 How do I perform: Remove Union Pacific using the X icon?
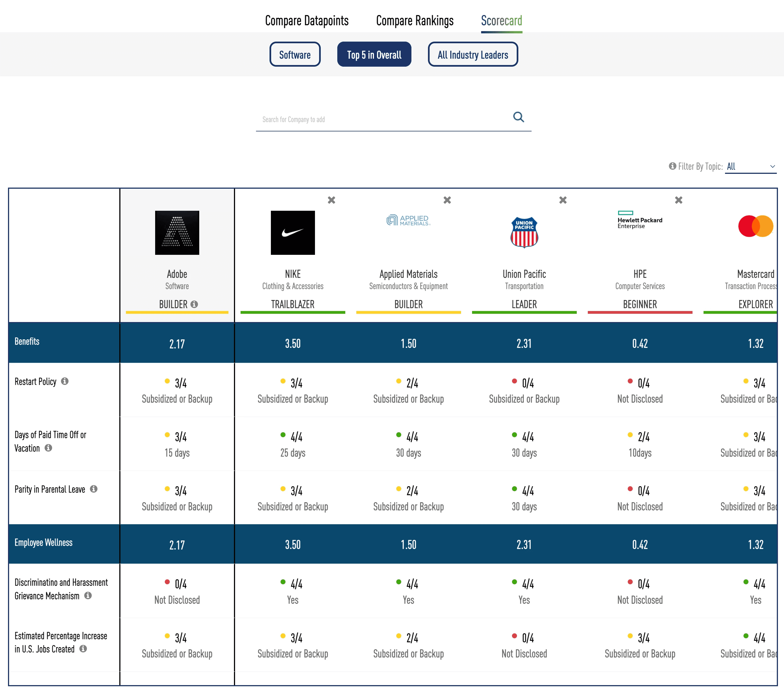[563, 200]
